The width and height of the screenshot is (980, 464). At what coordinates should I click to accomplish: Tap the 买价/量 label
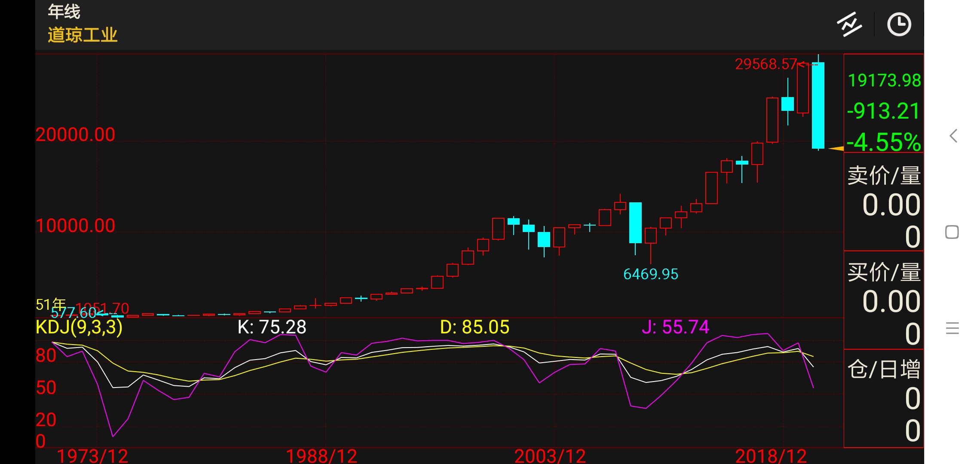coord(884,272)
